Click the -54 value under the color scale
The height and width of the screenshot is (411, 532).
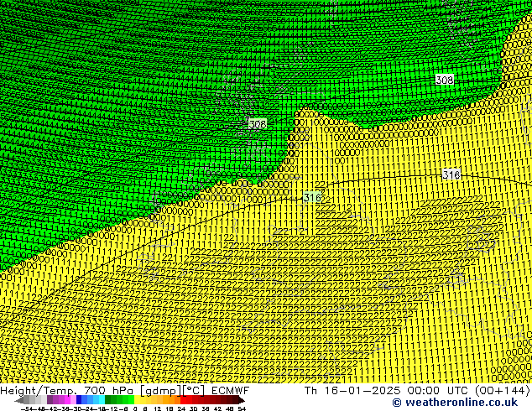click(x=27, y=409)
